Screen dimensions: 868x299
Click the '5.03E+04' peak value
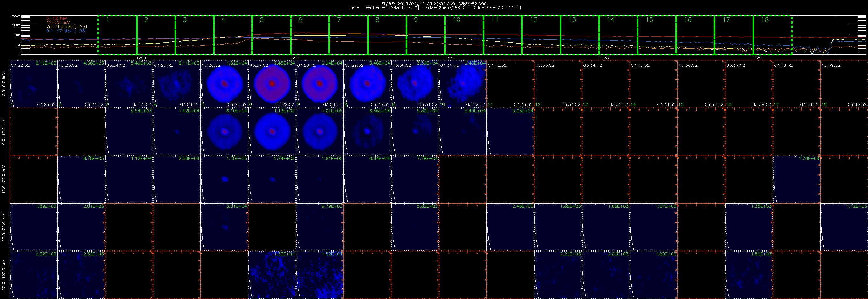click(523, 111)
